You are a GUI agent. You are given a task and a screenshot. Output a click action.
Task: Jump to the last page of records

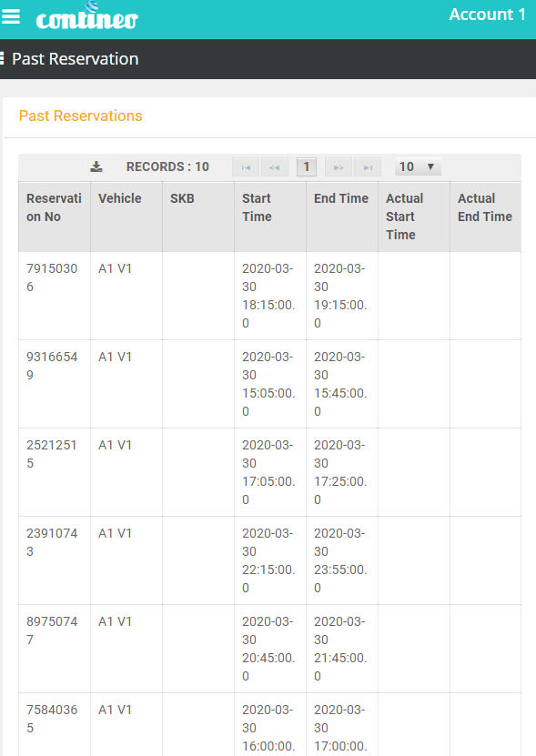click(368, 167)
